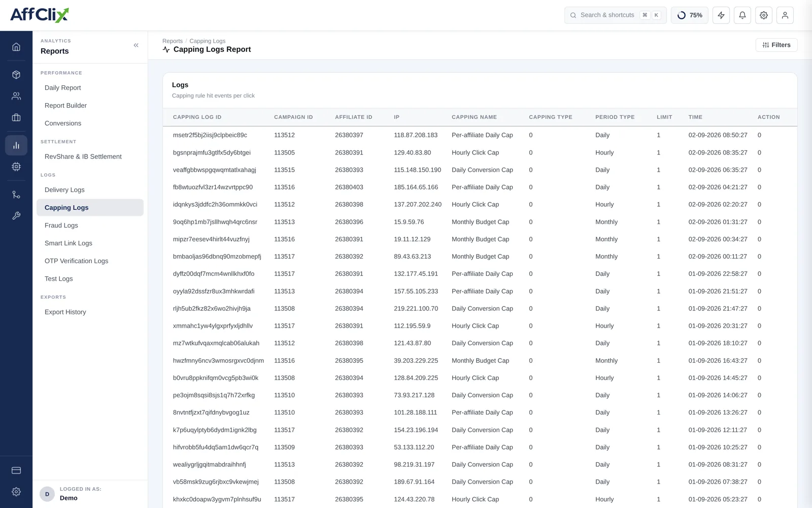Screen dimensions: 812x508
Task: Sort by CAMPAIGN ID column header
Action: point(293,117)
